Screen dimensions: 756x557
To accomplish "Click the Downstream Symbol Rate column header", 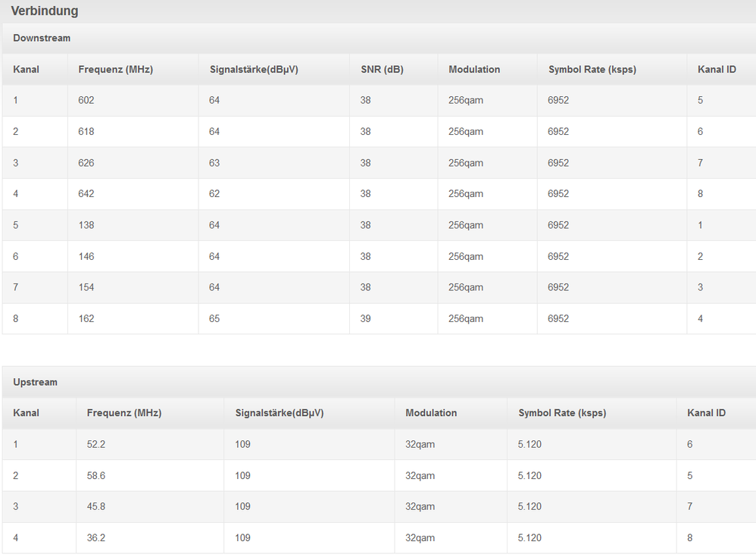I will coord(592,69).
